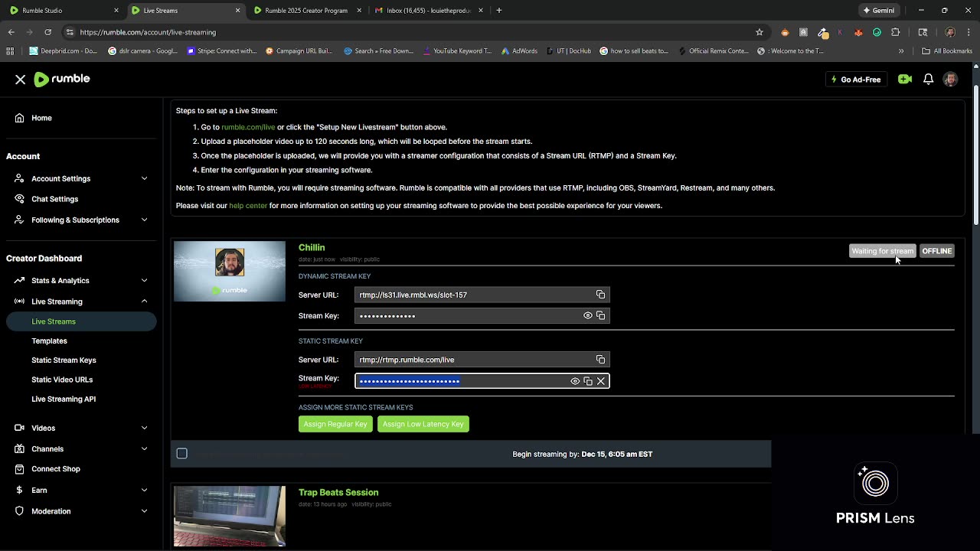
Task: Click the address bar URL
Action: pos(148,32)
